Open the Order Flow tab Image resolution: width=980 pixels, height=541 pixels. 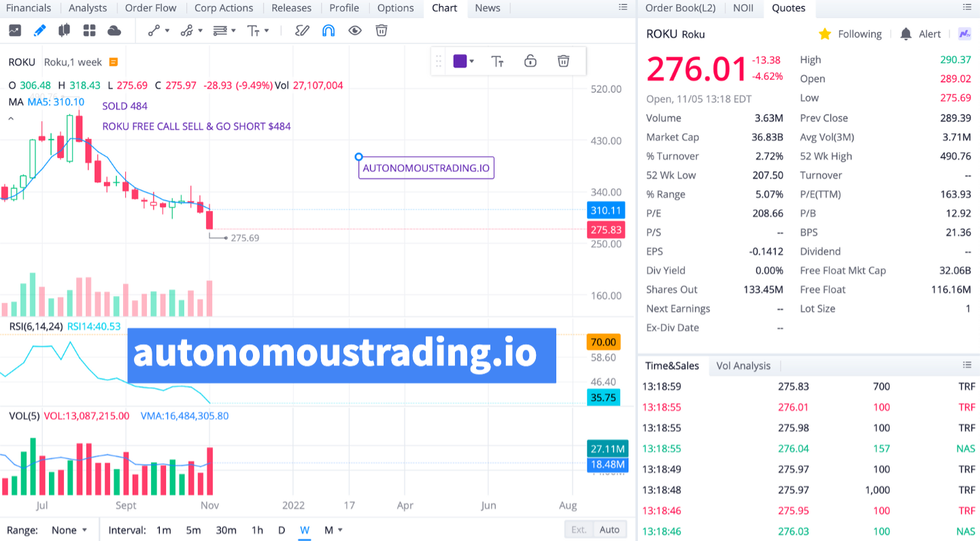(x=150, y=8)
